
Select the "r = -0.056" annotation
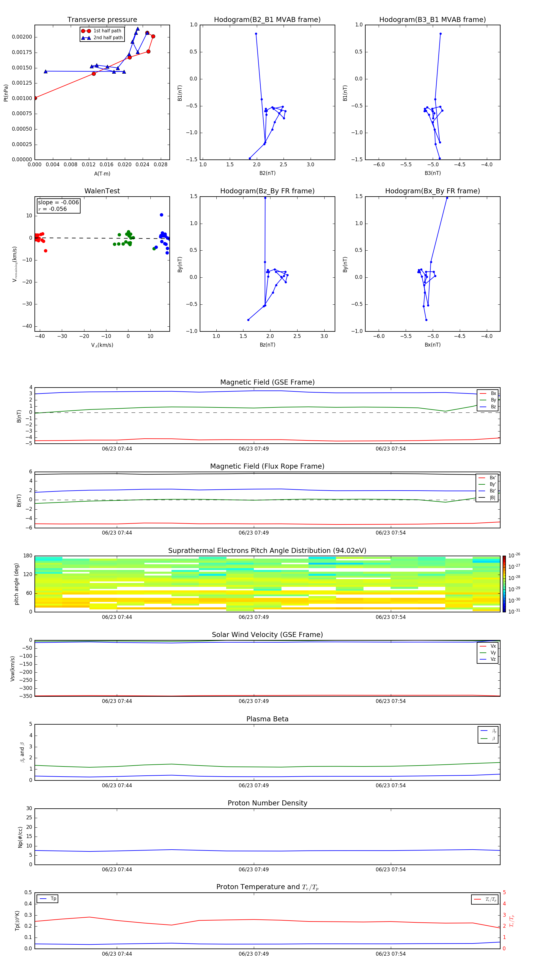click(x=53, y=209)
